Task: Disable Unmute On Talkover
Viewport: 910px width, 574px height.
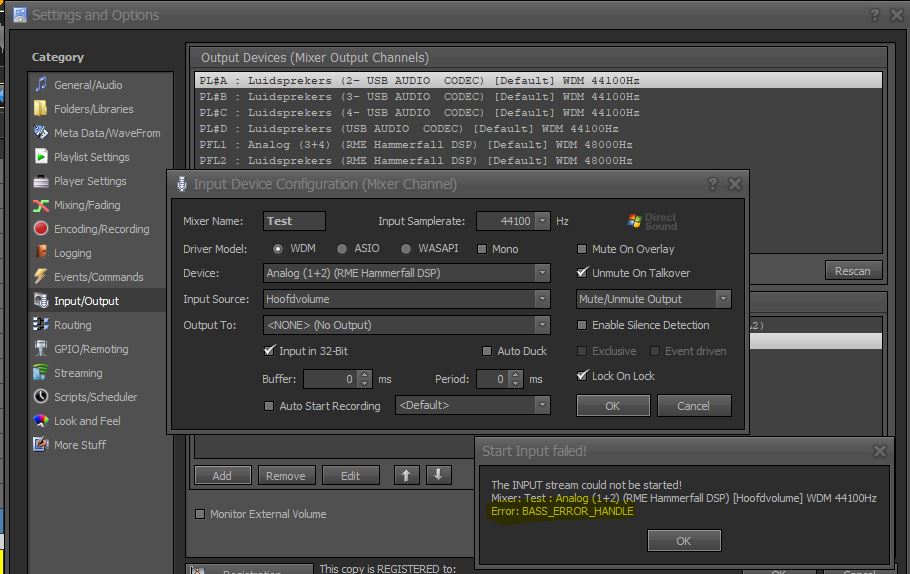Action: click(582, 272)
